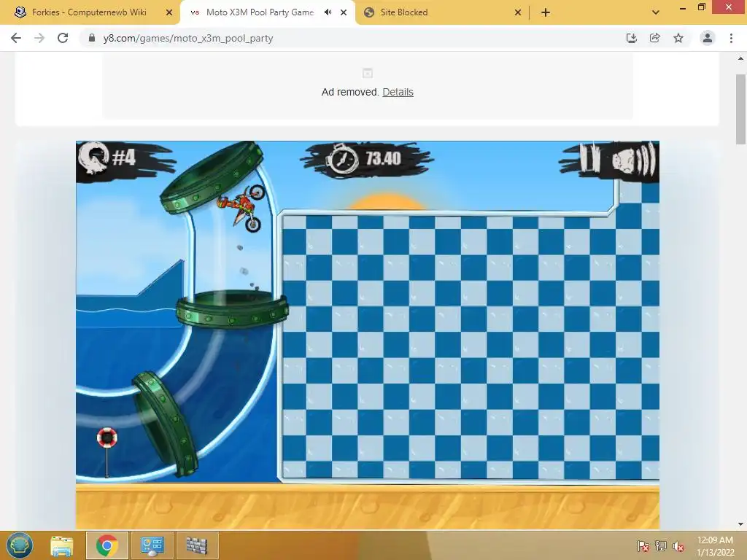Click the page scrollbar up arrow
The image size is (747, 560).
pos(740,58)
